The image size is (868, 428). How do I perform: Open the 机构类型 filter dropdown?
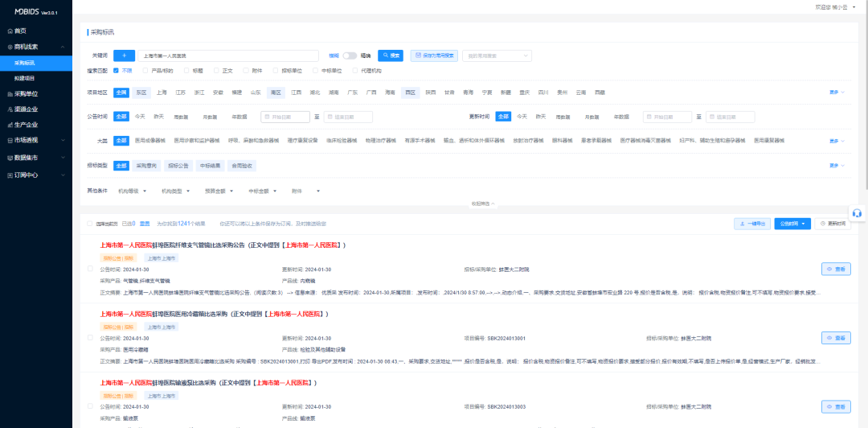coord(175,191)
